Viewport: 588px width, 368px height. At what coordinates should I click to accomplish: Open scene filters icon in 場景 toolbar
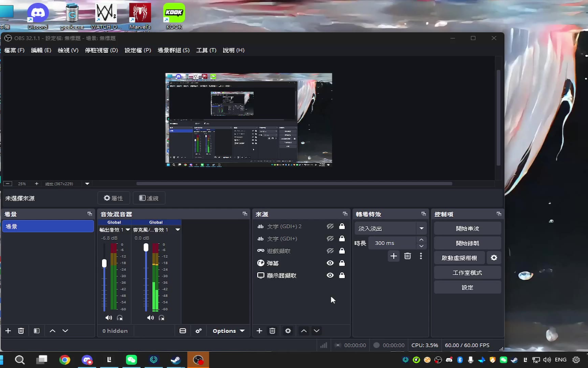pyautogui.click(x=37, y=331)
